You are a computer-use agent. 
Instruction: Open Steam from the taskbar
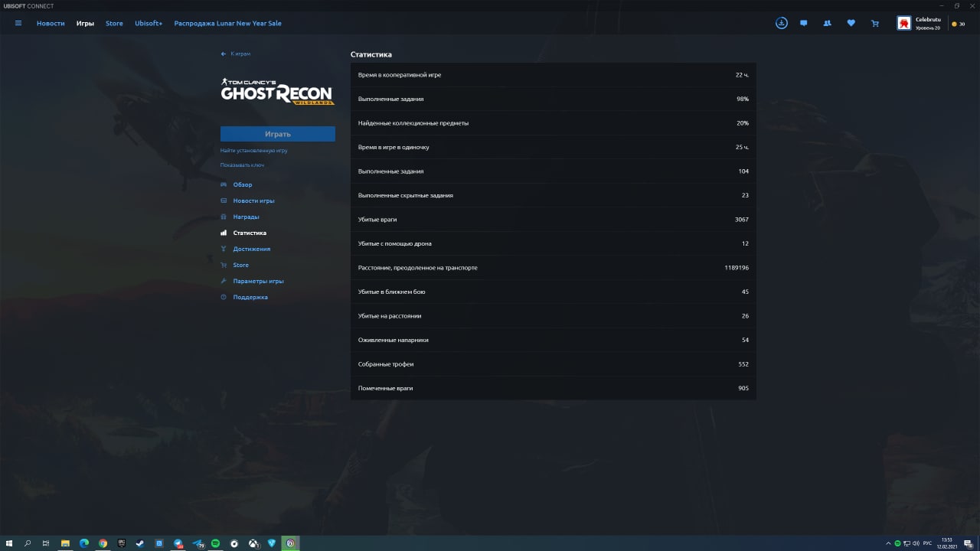tap(140, 543)
